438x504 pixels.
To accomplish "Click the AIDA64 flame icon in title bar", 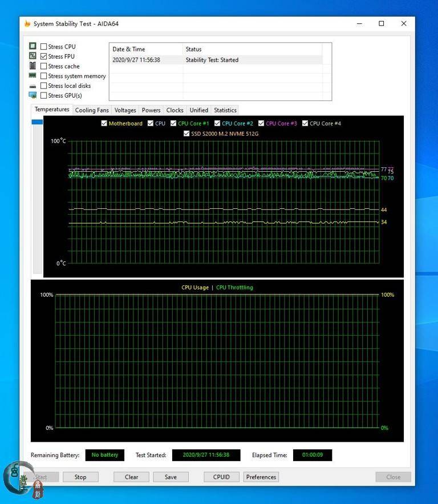I will [x=27, y=23].
